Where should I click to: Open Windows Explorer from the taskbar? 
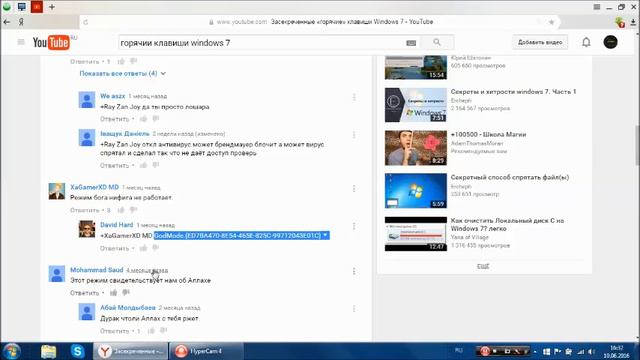(49, 351)
